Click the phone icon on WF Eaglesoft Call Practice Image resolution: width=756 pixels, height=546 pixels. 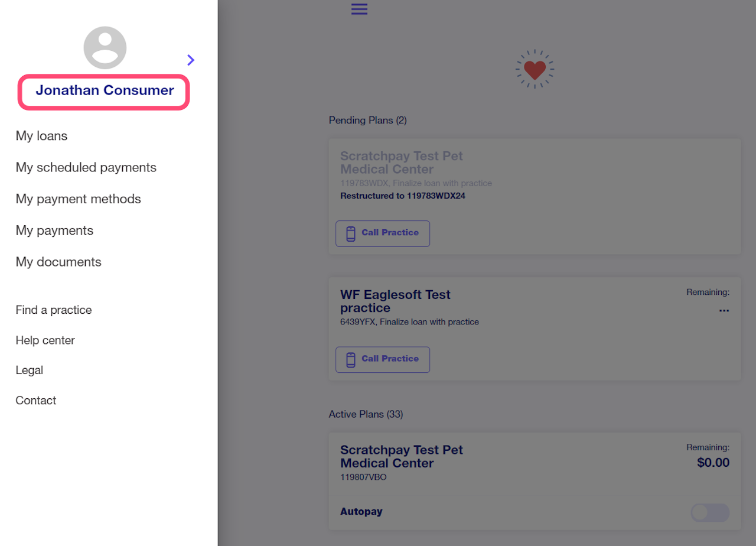coord(351,359)
